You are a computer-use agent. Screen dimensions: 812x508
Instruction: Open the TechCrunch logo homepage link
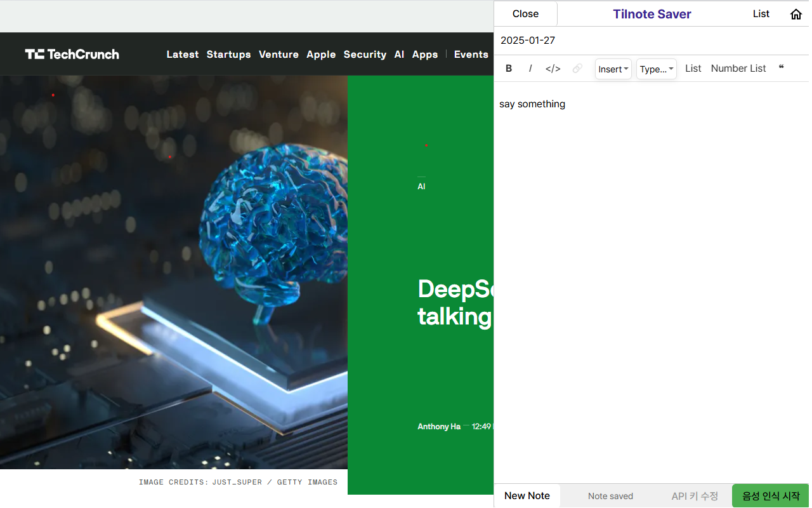(x=72, y=54)
